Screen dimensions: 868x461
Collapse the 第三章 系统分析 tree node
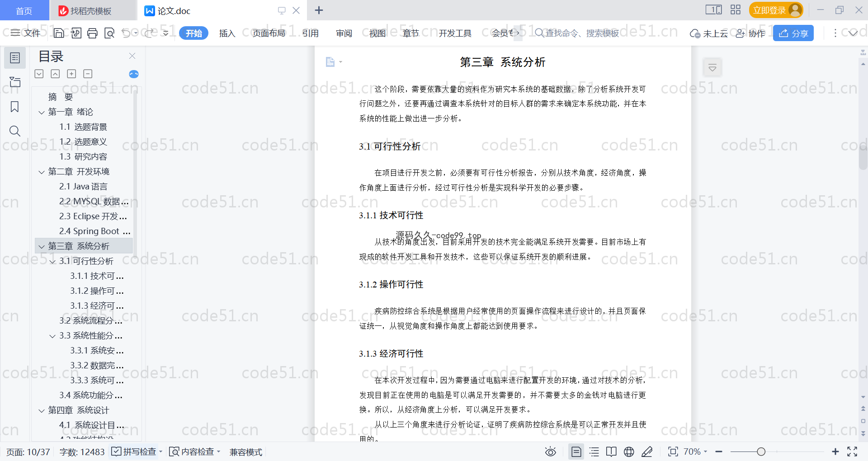pyautogui.click(x=42, y=246)
